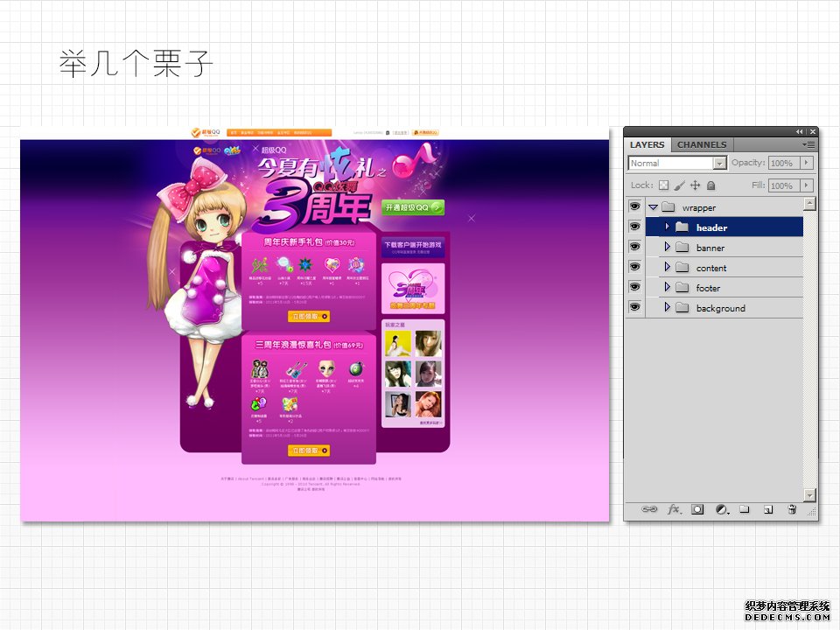Image resolution: width=840 pixels, height=630 pixels.
Task: Expand the banner group
Action: coord(667,247)
